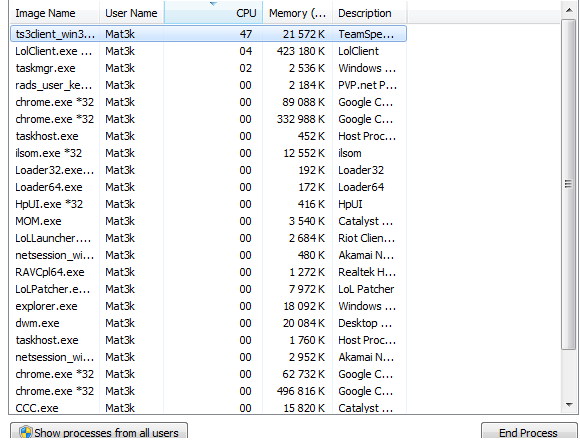Click CPU value 04 for LolClient
This screenshot has width=580, height=441.
(x=246, y=51)
